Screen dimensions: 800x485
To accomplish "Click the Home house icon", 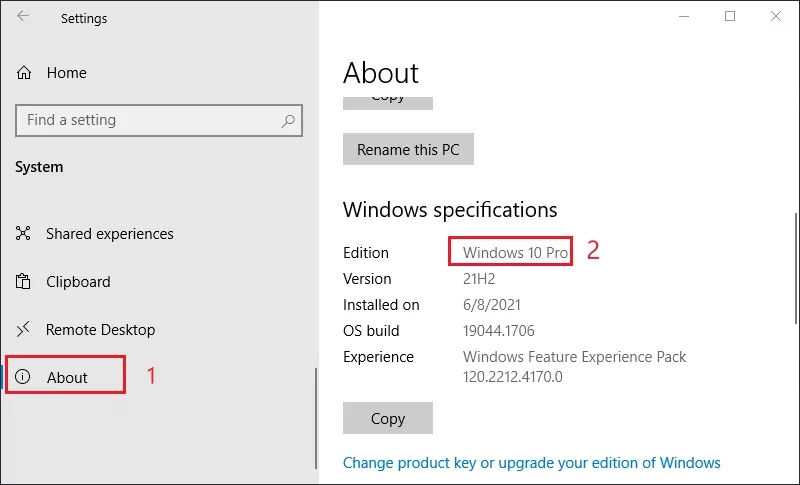I will 23,73.
